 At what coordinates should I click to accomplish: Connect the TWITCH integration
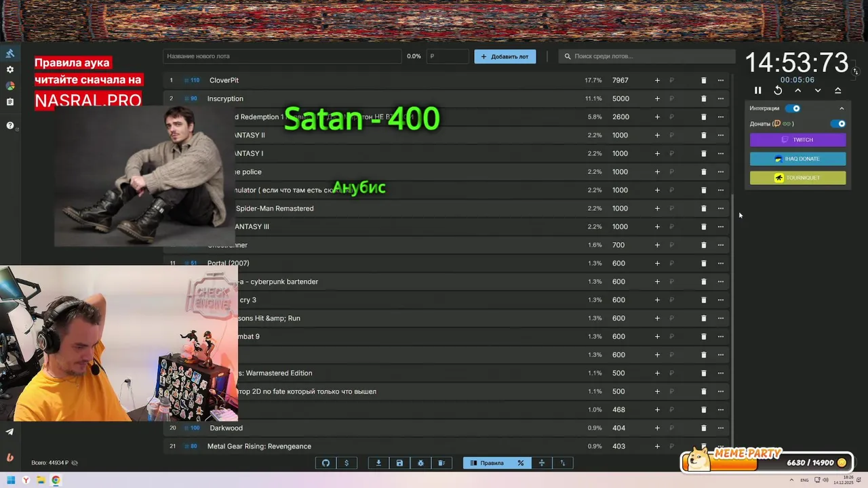pos(797,140)
